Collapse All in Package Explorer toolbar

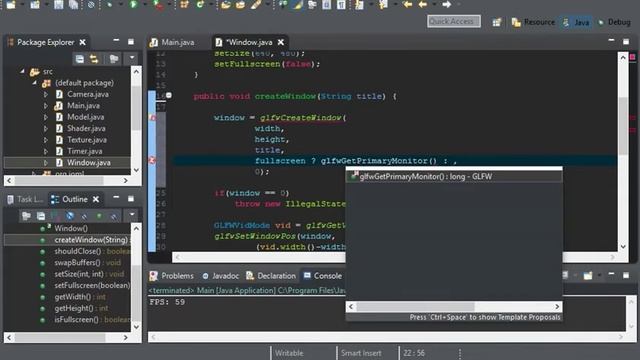80,59
